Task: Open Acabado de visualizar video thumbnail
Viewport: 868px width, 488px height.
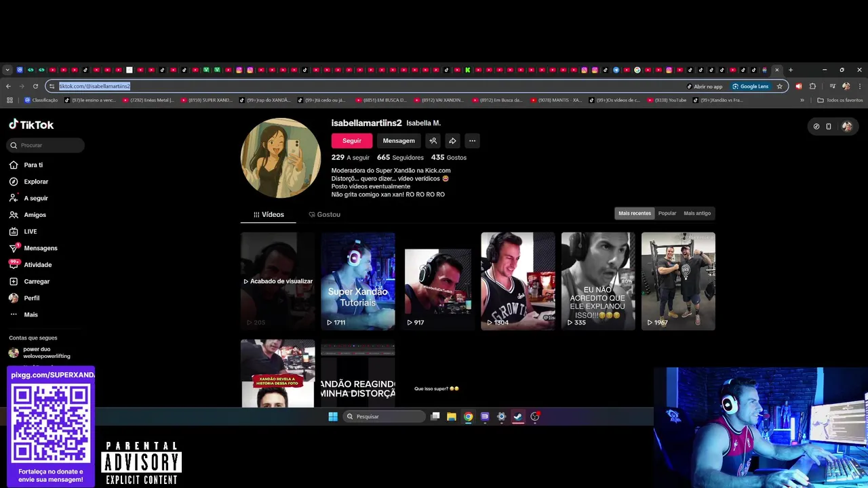Action: (278, 281)
